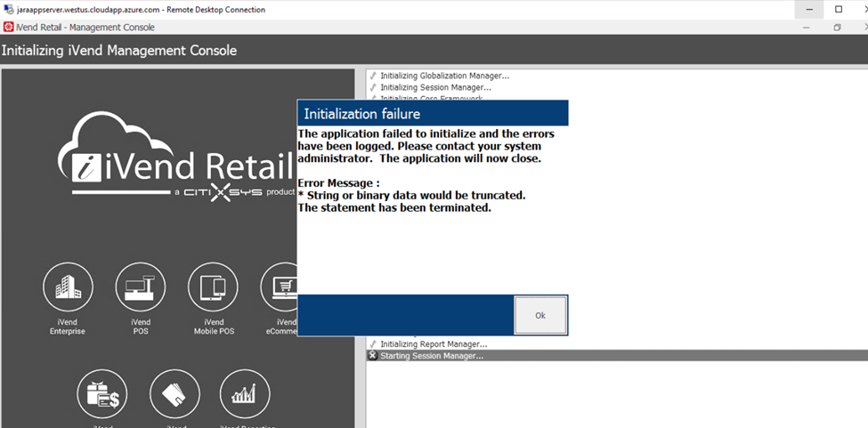This screenshot has height=428, width=868.
Task: Click the 'Error Message :' label
Action: (339, 183)
